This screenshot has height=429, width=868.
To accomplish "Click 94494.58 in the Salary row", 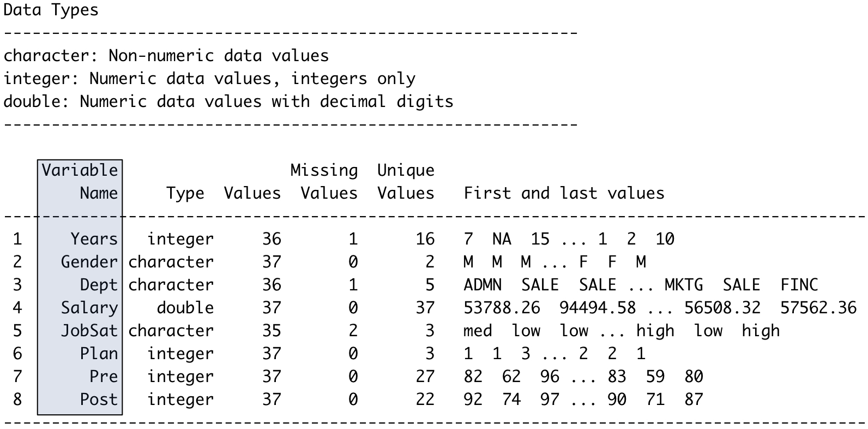I will click(x=598, y=308).
